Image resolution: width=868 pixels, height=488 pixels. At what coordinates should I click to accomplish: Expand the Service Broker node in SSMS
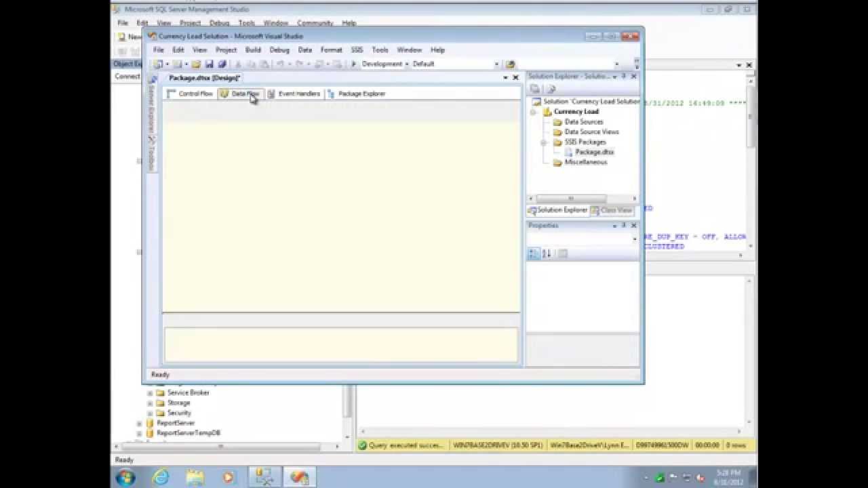[150, 393]
